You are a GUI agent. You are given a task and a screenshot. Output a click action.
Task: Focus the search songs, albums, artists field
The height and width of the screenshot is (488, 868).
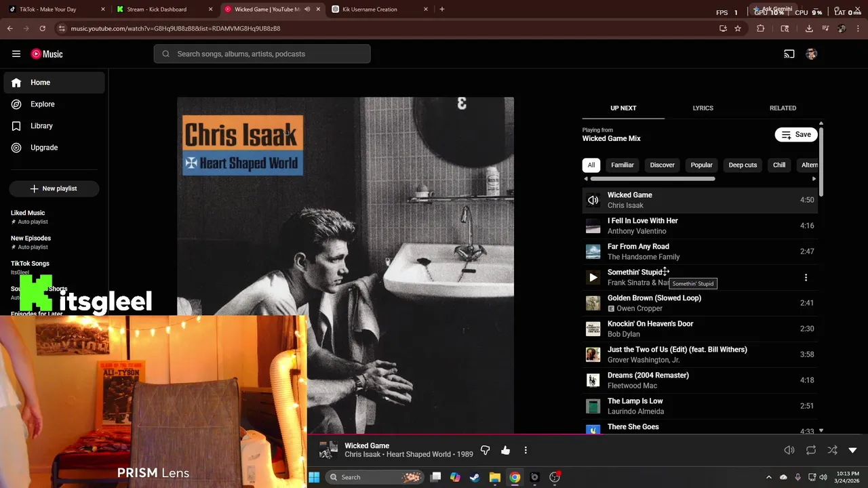click(x=262, y=54)
